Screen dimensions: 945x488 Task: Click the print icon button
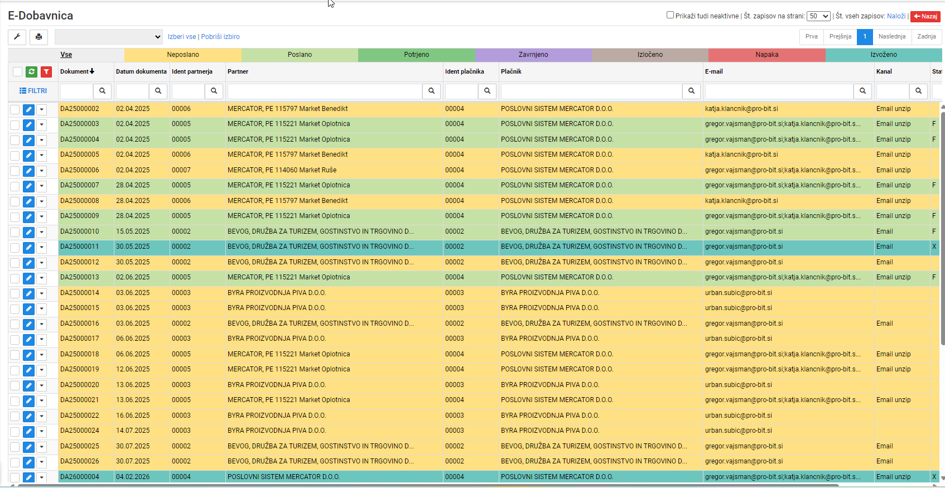point(39,37)
